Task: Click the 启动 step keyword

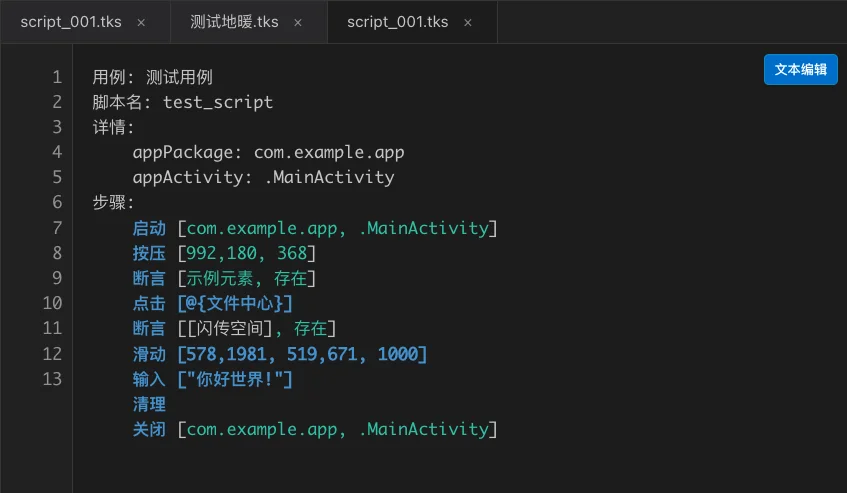Action: [x=149, y=228]
